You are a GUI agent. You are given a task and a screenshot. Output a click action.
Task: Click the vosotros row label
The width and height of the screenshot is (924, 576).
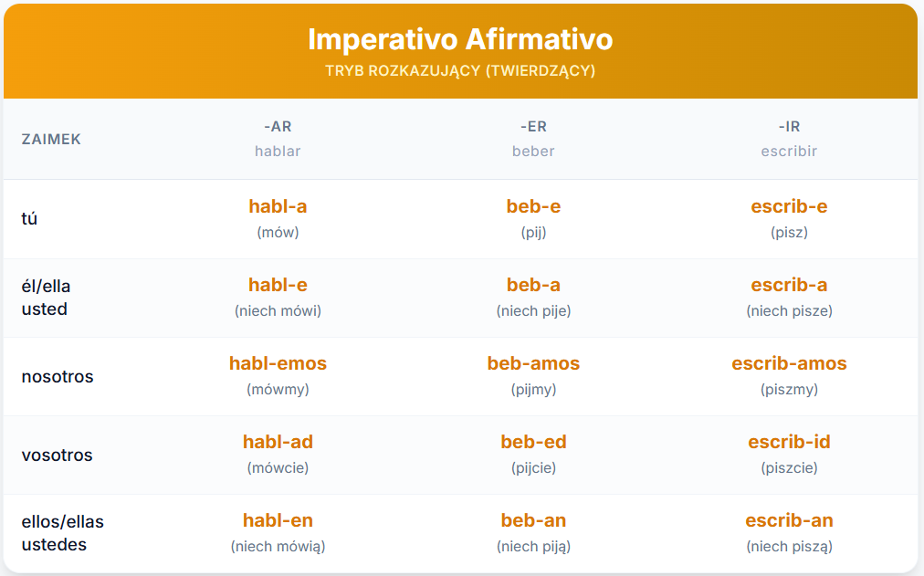coord(57,455)
